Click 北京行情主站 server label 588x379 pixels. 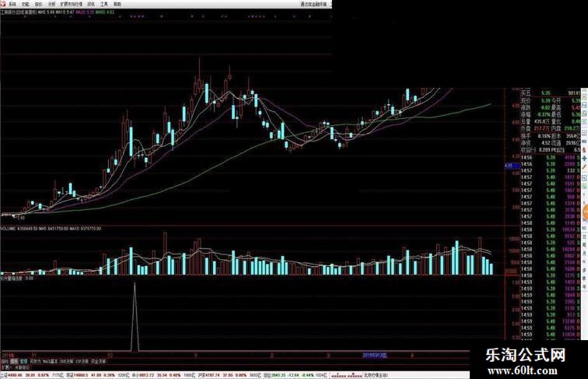tap(376, 375)
